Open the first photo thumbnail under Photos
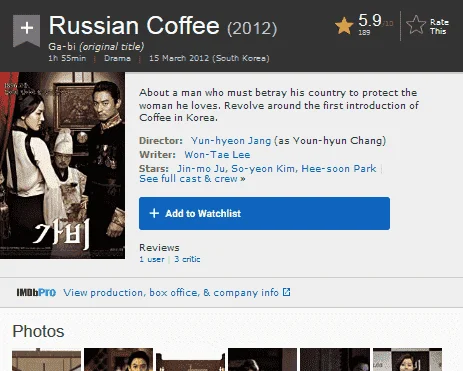 (46, 360)
